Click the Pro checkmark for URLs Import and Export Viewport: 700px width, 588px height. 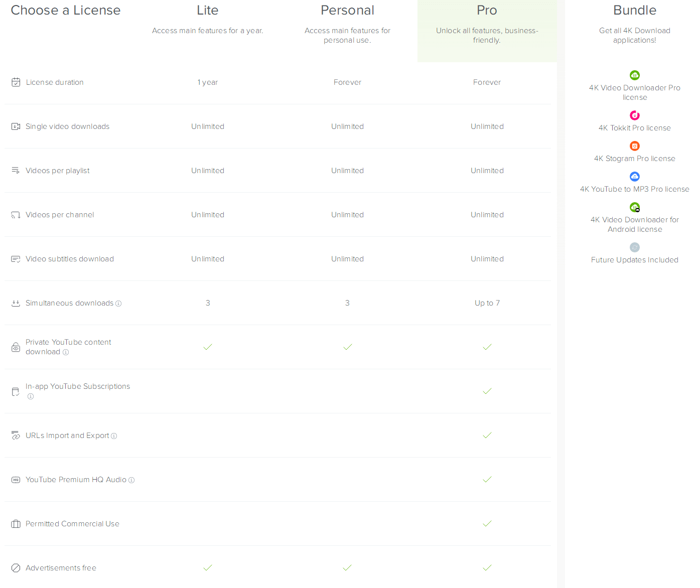(487, 435)
